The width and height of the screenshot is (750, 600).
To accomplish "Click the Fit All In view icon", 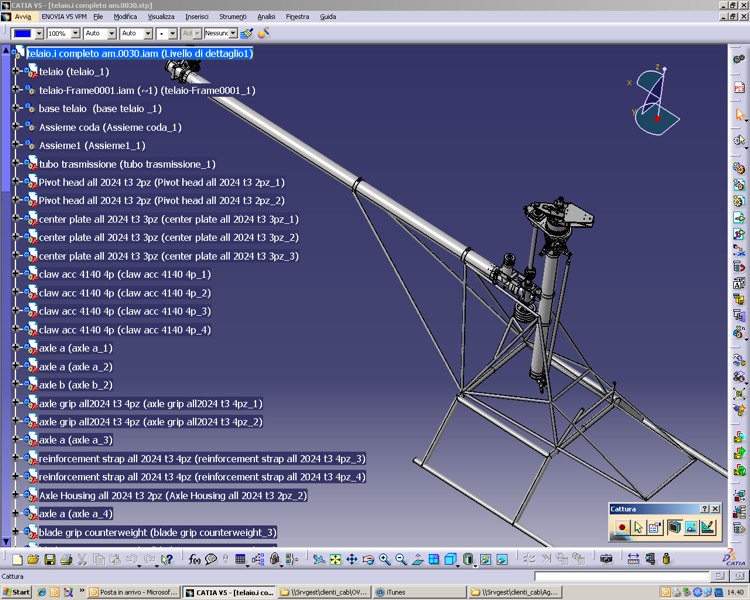I will pos(335,560).
